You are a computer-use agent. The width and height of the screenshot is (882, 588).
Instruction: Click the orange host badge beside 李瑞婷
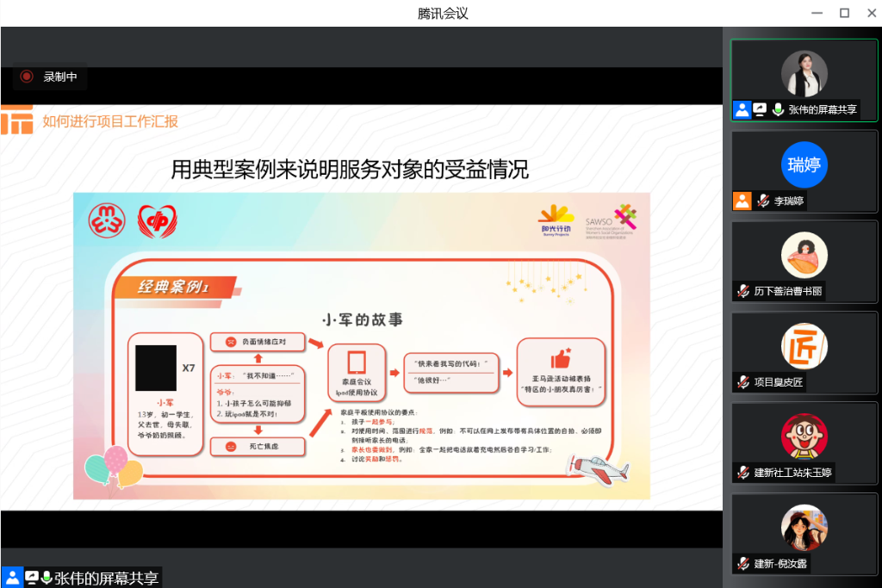click(x=742, y=201)
